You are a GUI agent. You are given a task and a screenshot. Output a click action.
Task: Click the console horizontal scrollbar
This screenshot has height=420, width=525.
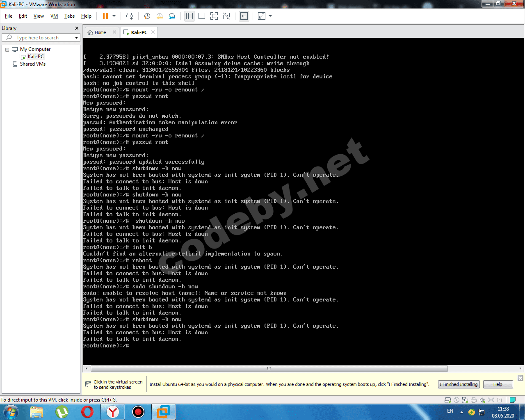coord(269,368)
